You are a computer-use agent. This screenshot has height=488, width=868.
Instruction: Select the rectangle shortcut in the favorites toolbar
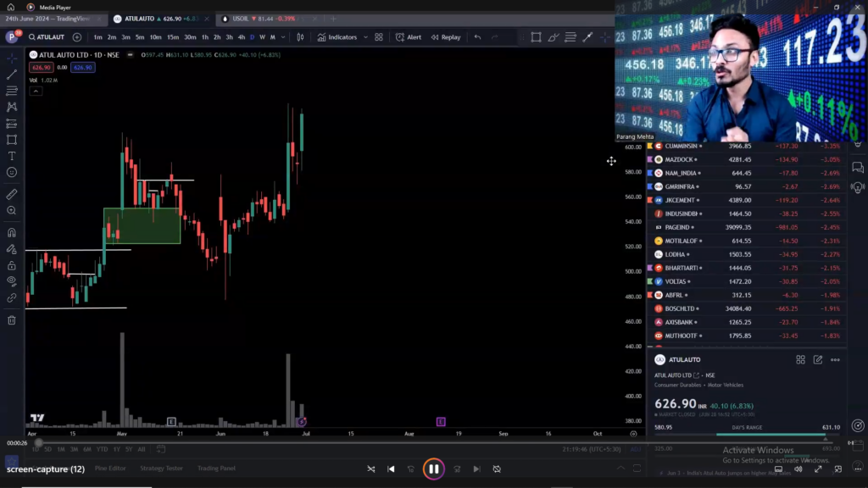(536, 37)
